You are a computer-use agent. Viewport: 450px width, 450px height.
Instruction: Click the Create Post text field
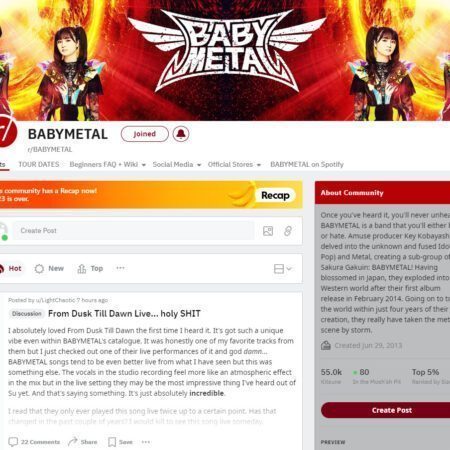(133, 231)
